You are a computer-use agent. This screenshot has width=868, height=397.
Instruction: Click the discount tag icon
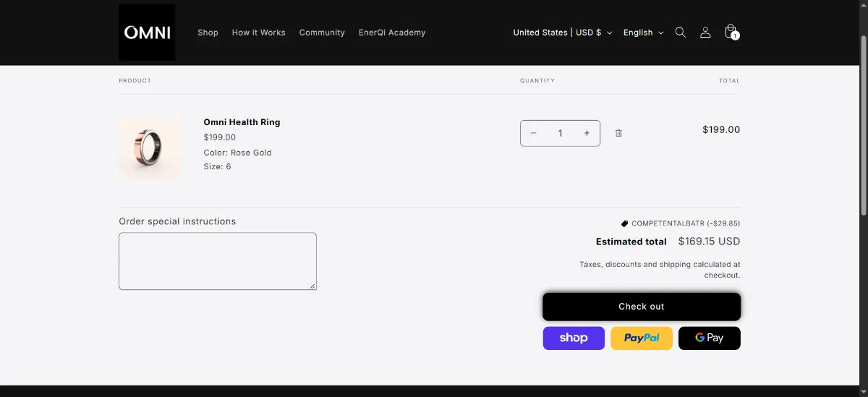pos(625,223)
